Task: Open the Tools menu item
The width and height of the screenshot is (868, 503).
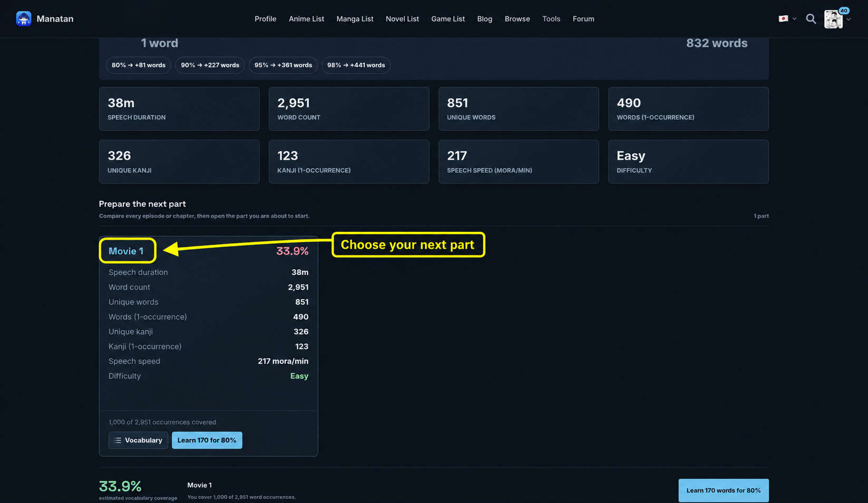Action: [551, 19]
